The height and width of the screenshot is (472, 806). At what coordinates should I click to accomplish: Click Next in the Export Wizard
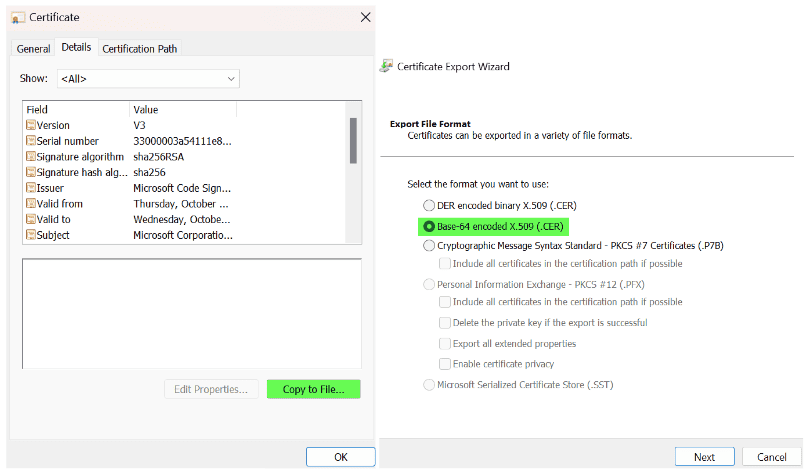tap(704, 457)
